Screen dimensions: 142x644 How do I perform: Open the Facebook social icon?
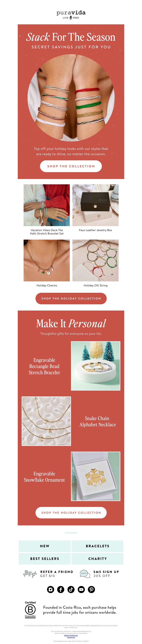(x=61, y=589)
